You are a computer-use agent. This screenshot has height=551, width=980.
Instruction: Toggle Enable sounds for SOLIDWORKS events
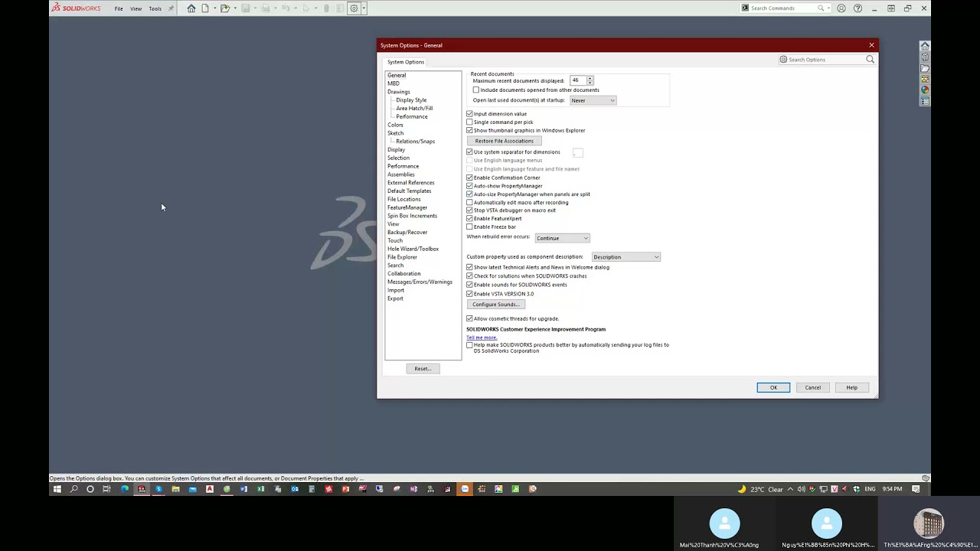click(470, 285)
